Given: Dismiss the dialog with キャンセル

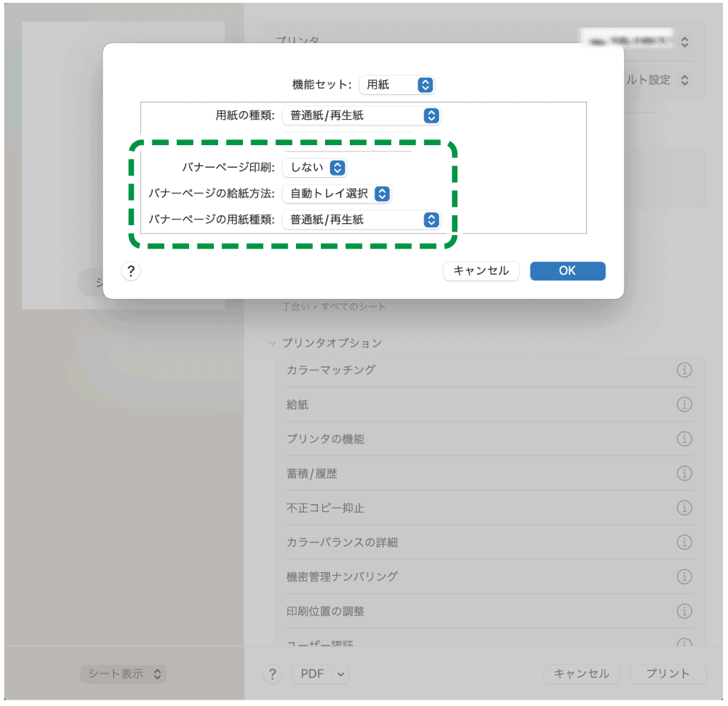Looking at the screenshot, I should coord(481,271).
